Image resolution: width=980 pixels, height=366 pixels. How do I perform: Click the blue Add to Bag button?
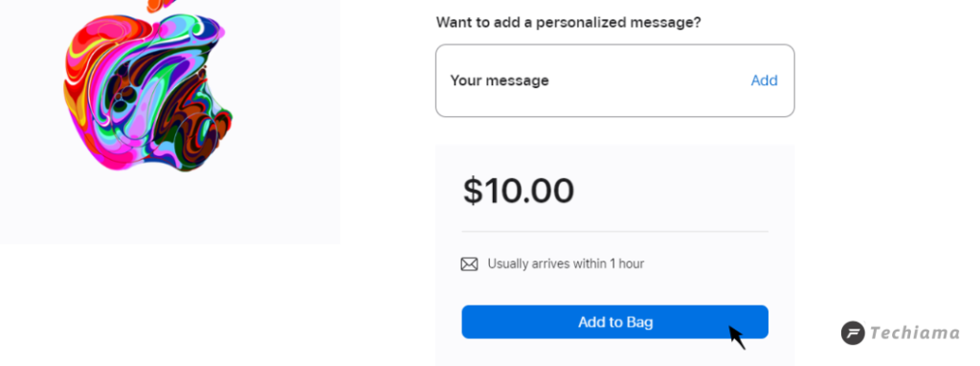pos(614,322)
